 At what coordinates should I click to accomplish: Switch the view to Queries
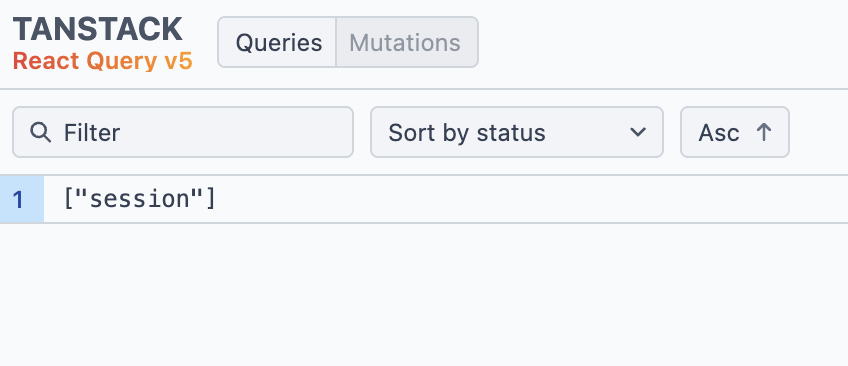[277, 42]
